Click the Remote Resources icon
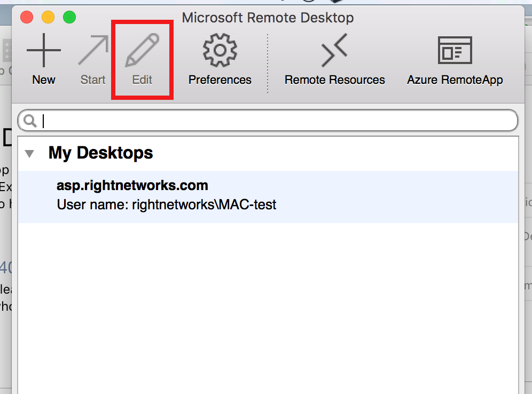 tap(334, 50)
